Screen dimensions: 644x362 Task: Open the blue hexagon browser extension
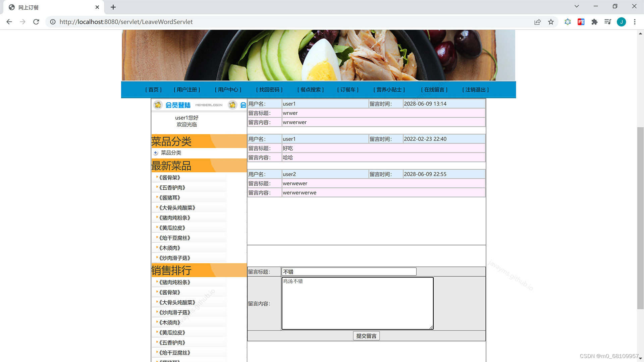click(x=568, y=22)
